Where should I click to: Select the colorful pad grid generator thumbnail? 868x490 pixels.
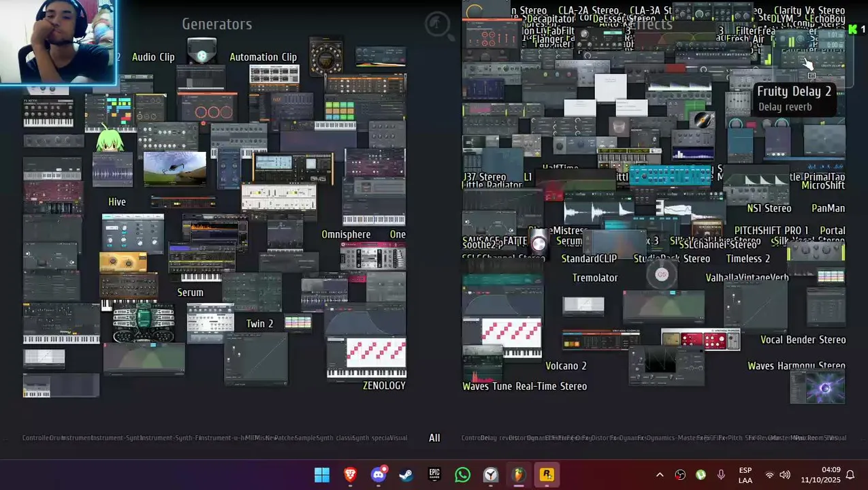click(340, 110)
